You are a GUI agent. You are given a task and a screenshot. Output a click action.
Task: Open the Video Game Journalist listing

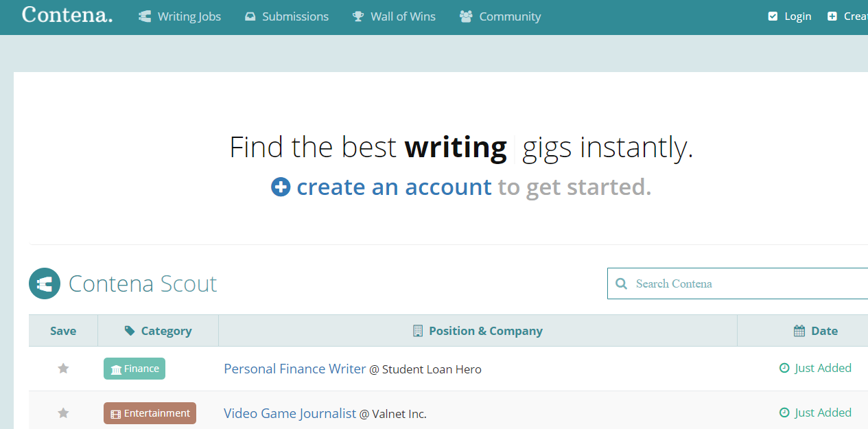pos(290,413)
